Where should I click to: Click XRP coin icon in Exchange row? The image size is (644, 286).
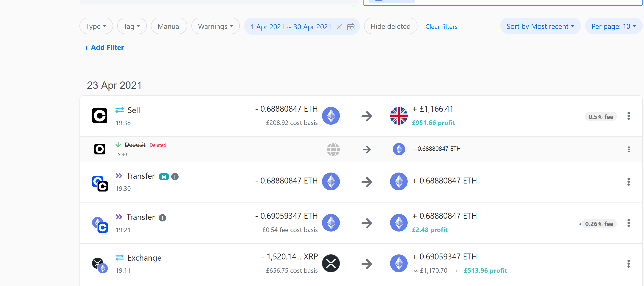tap(330, 263)
